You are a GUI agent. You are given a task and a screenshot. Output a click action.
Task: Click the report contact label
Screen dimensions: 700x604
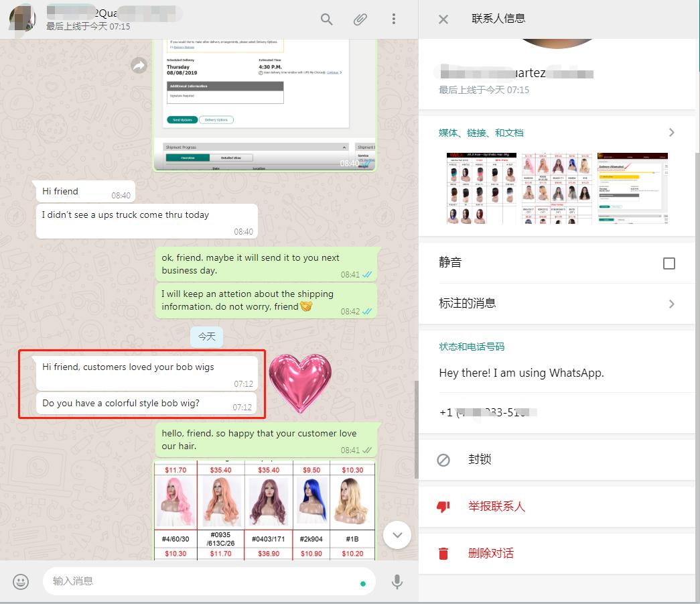click(x=496, y=506)
